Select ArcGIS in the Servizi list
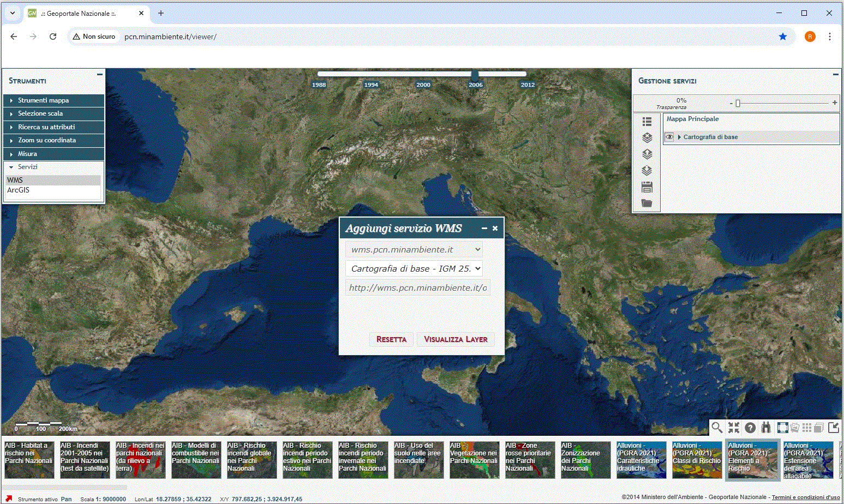Image resolution: width=844 pixels, height=504 pixels. [19, 190]
